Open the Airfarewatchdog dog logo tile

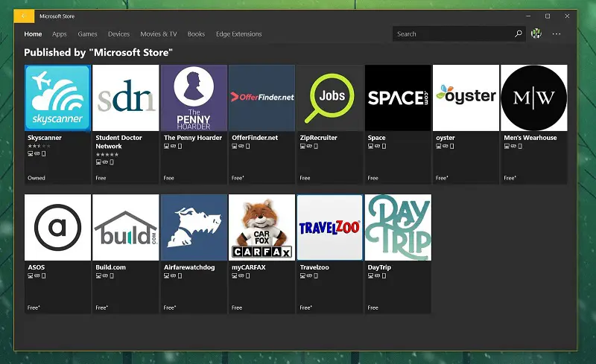tap(194, 227)
